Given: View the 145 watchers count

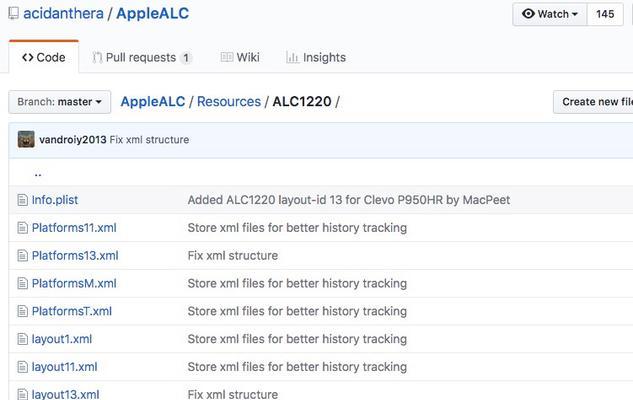Looking at the screenshot, I should point(605,14).
